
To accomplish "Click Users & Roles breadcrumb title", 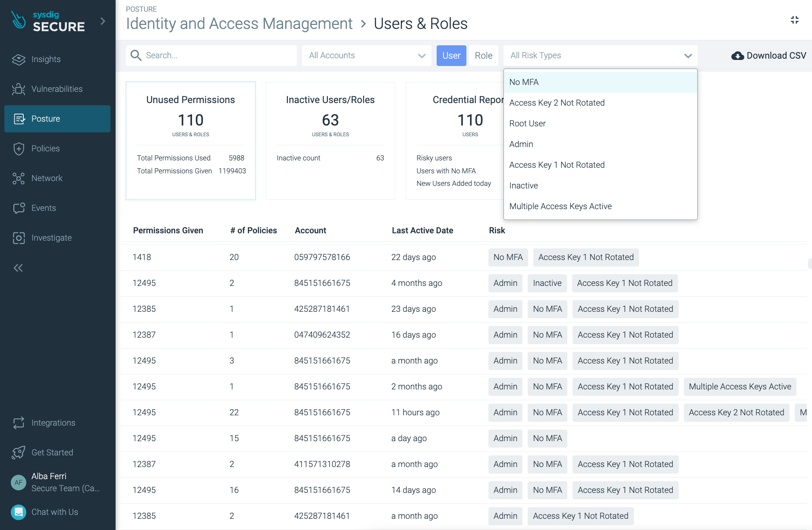I will point(421,23).
